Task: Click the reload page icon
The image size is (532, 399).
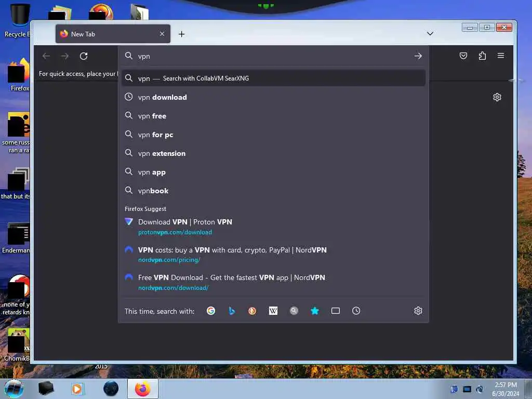Action: click(84, 56)
